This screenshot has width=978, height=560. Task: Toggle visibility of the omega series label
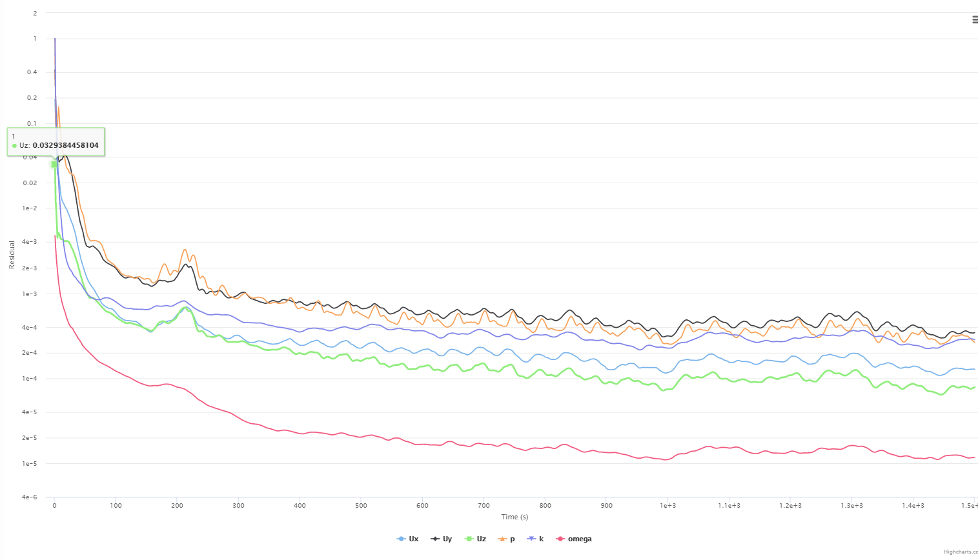tap(580, 539)
